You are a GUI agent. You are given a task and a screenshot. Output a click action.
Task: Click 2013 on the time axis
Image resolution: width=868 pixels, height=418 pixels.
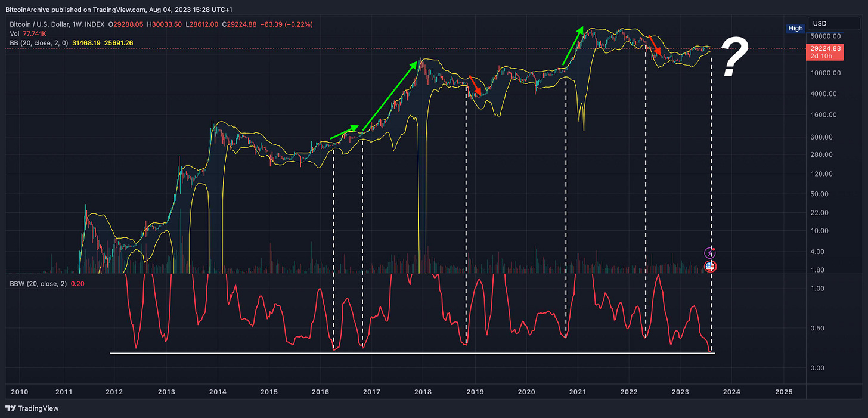point(166,391)
